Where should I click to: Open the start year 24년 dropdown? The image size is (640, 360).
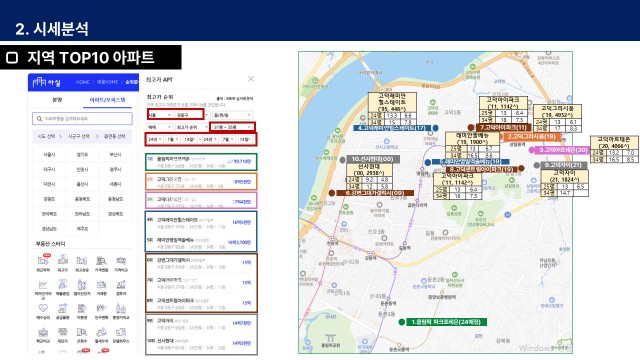tap(154, 140)
